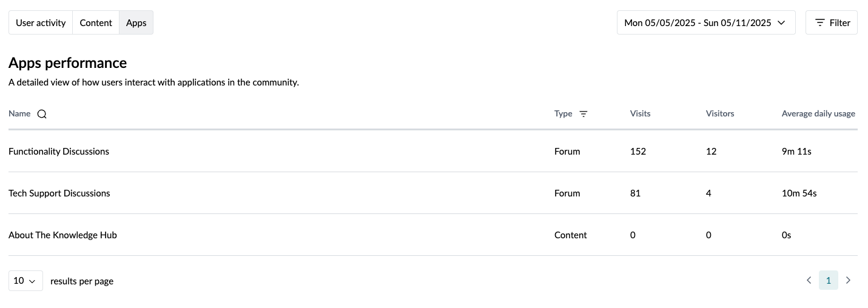This screenshot has width=868, height=308.
Task: Click the Visits column header
Action: point(640,113)
